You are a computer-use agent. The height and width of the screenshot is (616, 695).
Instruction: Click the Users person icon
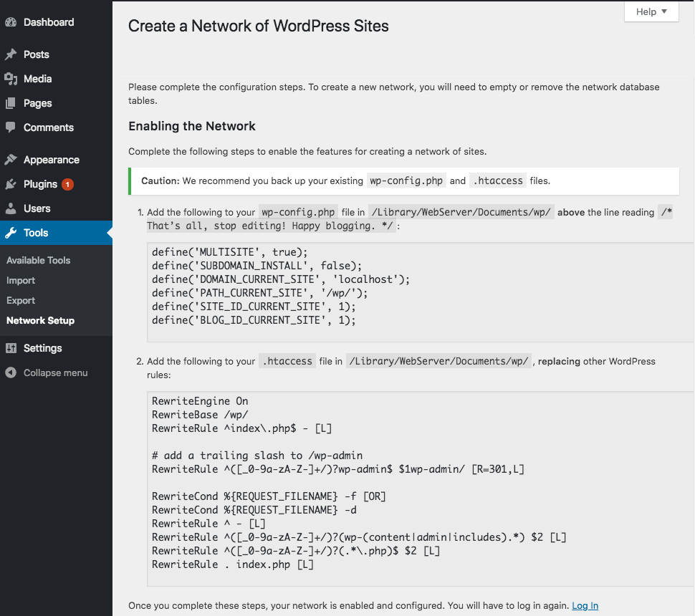coord(11,208)
